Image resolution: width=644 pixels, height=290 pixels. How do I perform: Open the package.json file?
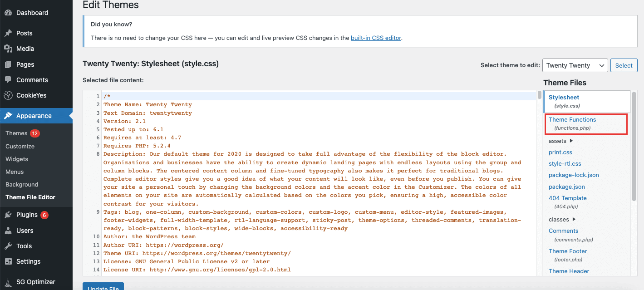tap(566, 187)
